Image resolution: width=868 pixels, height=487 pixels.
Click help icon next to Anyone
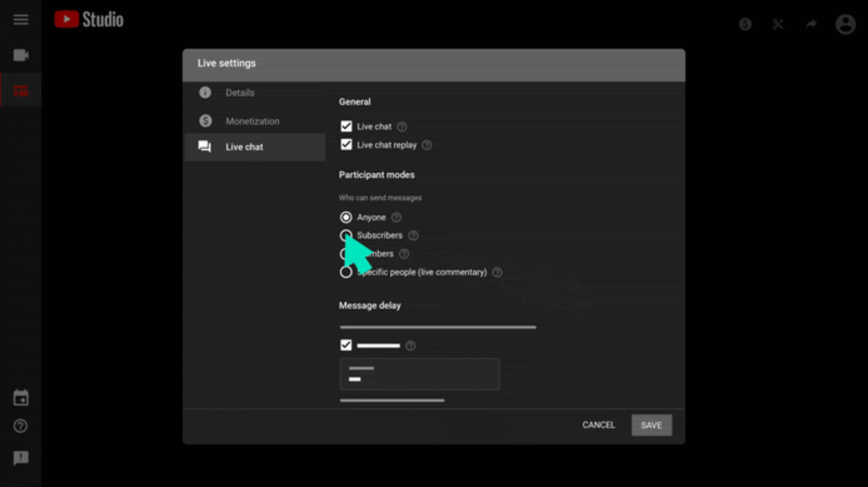tap(396, 217)
